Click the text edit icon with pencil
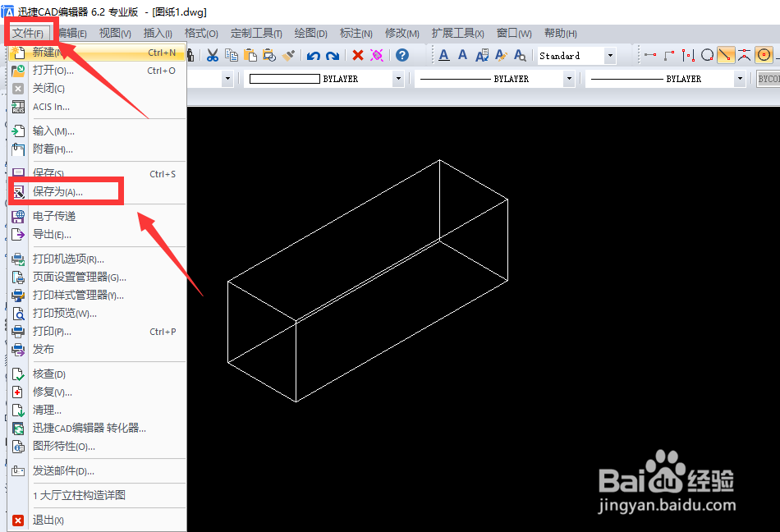Screen dimensions: 780x532 tap(501, 55)
